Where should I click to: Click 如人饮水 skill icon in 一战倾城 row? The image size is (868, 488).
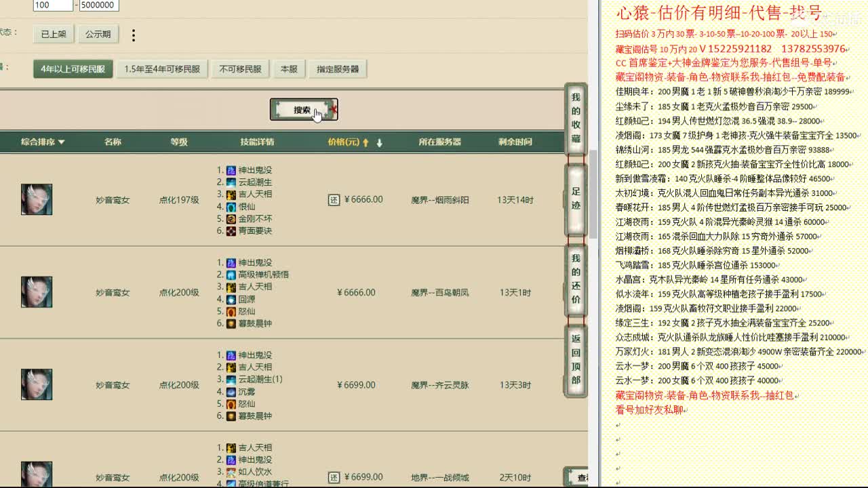click(x=231, y=472)
